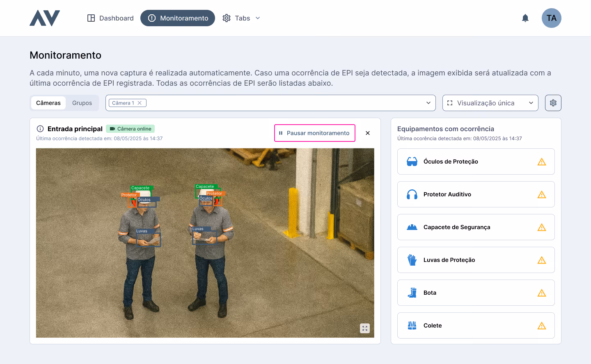Click the Entrada principal title
The image size is (591, 364).
point(75,129)
